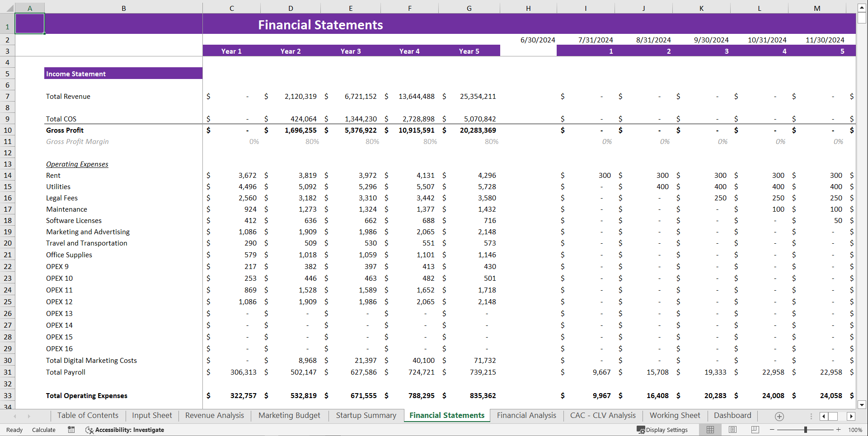The height and width of the screenshot is (436, 868).
Task: Click the Total Revenue label
Action: [68, 96]
